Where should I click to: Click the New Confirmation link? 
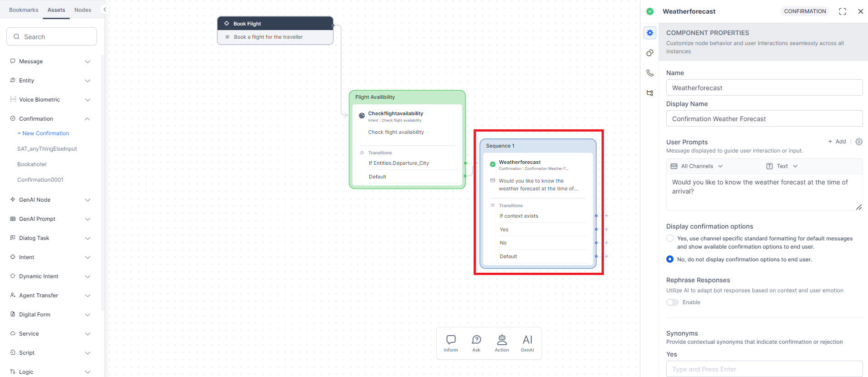click(43, 133)
